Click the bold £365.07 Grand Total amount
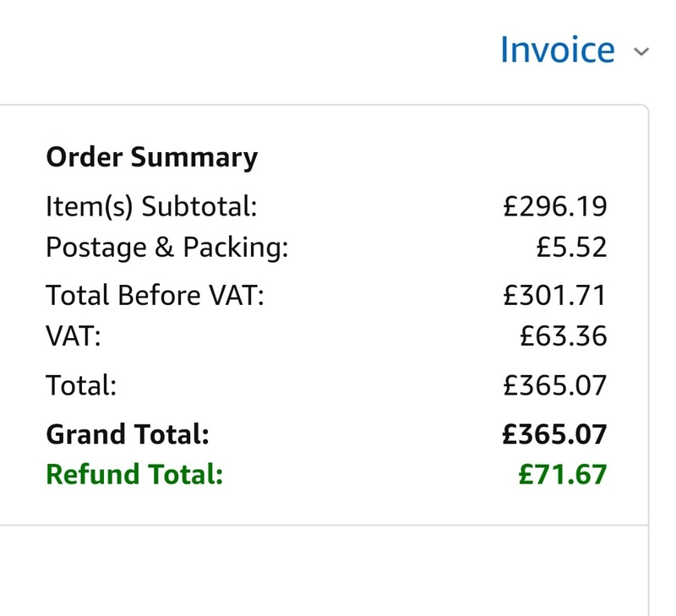This screenshot has height=616, width=676. [x=554, y=434]
